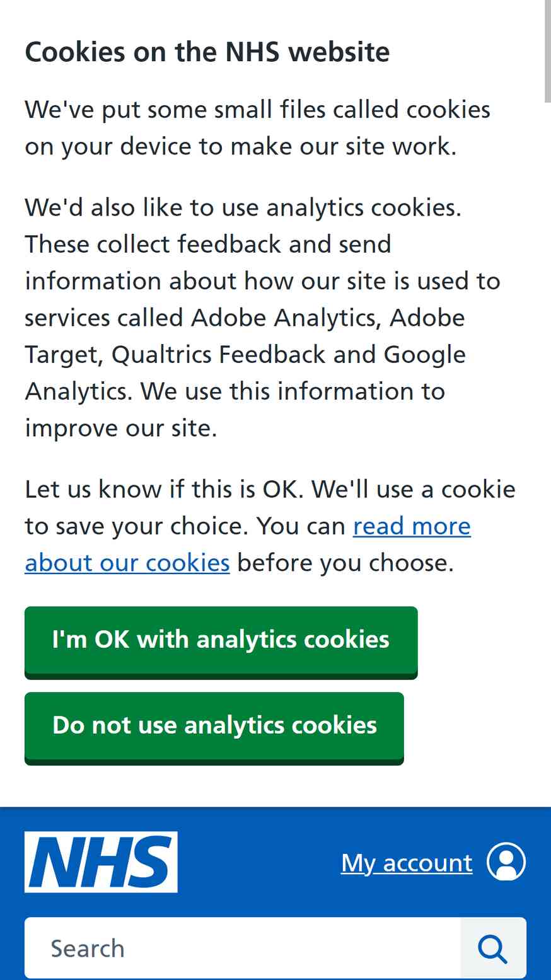This screenshot has height=980, width=551.
Task: Focus the Search input field
Action: tap(243, 948)
